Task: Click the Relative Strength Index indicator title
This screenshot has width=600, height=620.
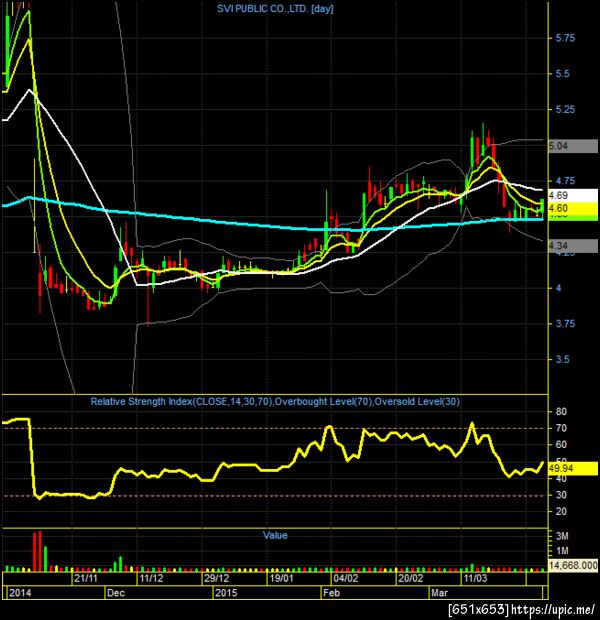Action: pos(275,402)
